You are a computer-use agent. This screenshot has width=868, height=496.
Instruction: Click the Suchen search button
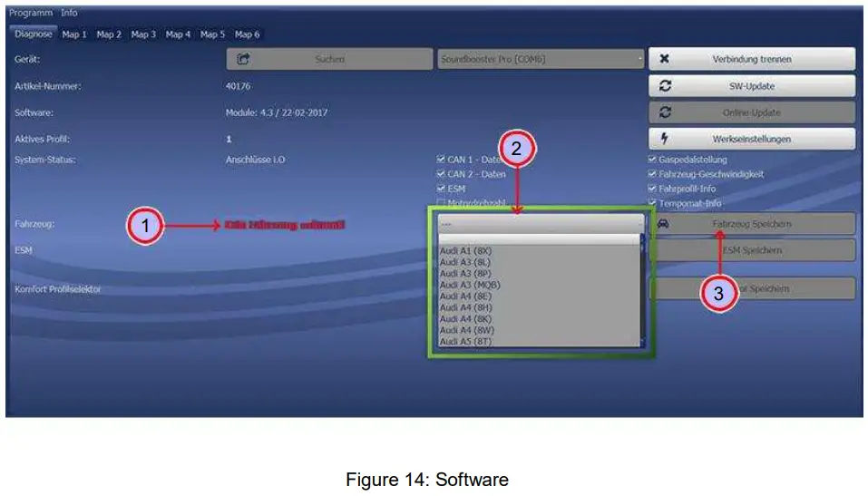[329, 59]
